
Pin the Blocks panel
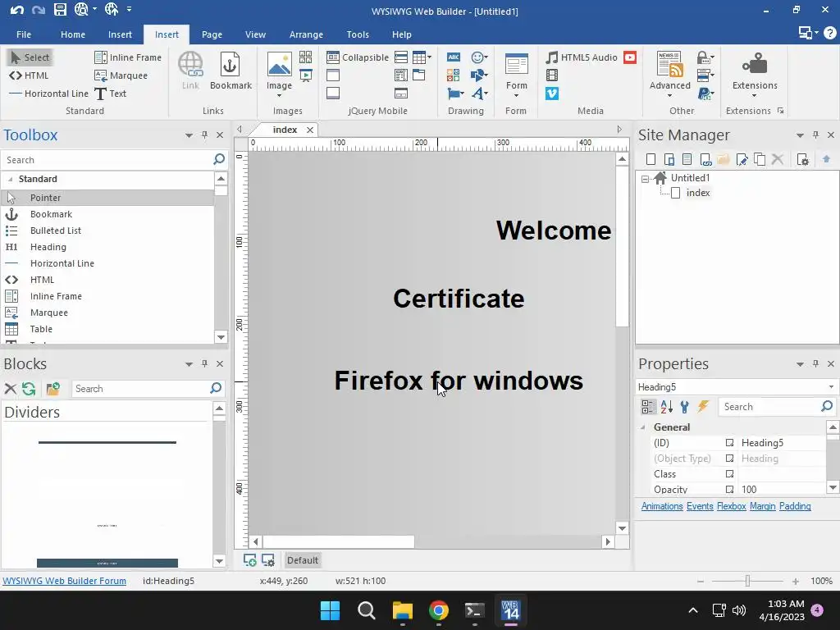(x=204, y=363)
